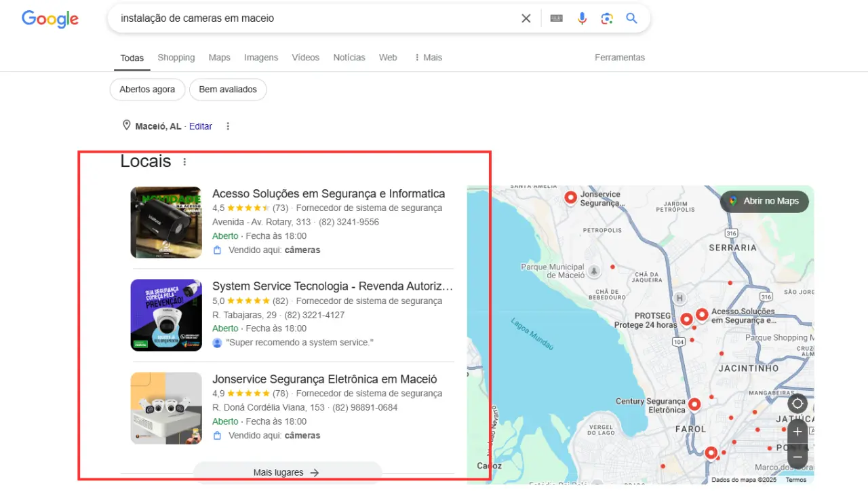Viewport: 868px width, 494px height.
Task: Click the blue magnifier search icon
Action: [631, 18]
